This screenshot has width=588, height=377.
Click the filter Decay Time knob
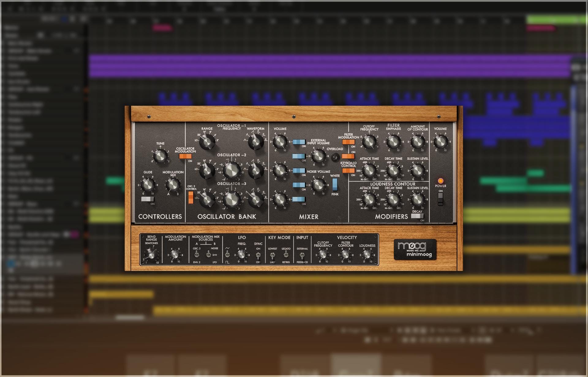[393, 170]
